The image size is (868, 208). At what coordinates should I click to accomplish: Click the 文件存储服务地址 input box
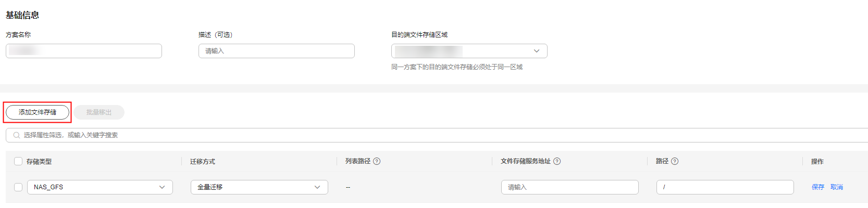pos(570,187)
